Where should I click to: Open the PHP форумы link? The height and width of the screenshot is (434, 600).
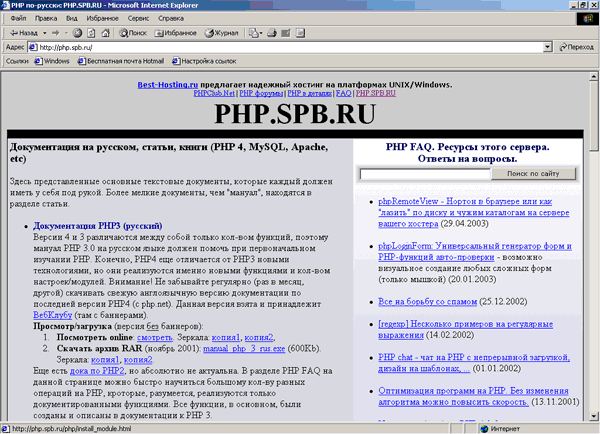coord(261,93)
